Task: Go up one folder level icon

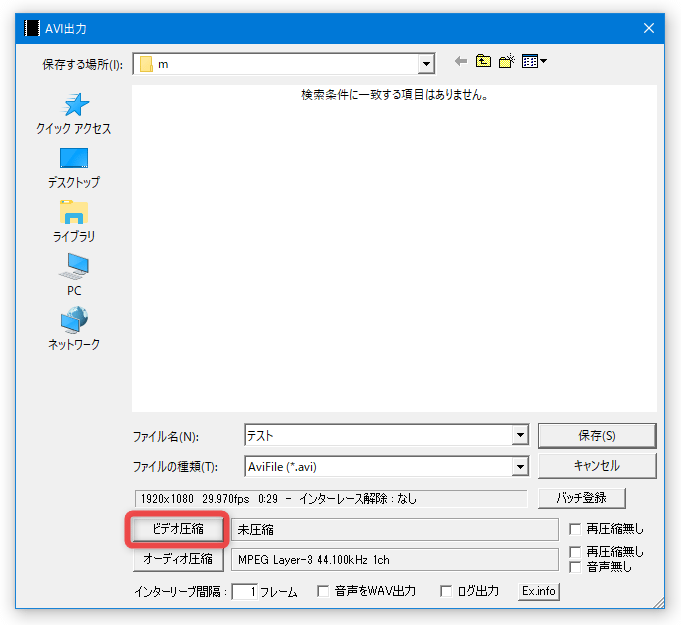Action: click(483, 61)
